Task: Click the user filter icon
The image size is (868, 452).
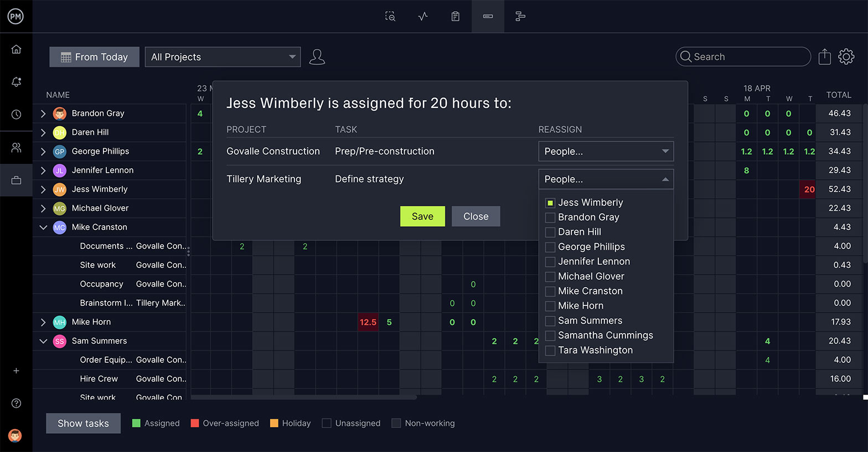Action: pyautogui.click(x=317, y=56)
